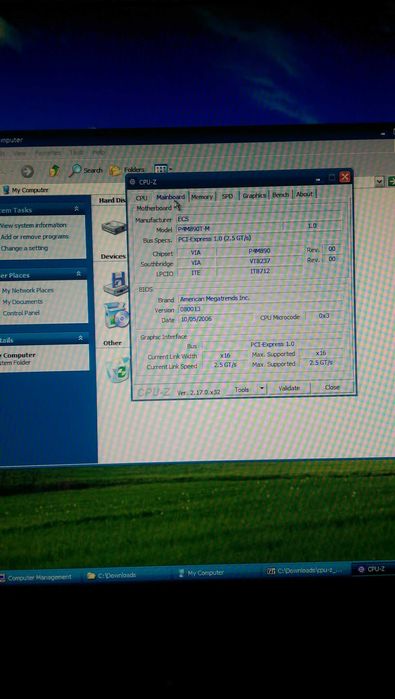The image size is (395, 699).
Task: Switch to Computer Management in taskbar
Action: (x=39, y=577)
